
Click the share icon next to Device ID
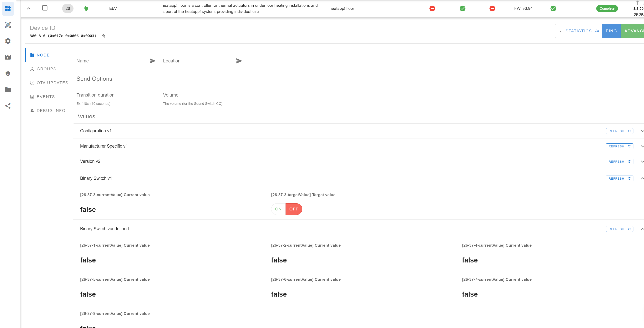click(x=103, y=36)
